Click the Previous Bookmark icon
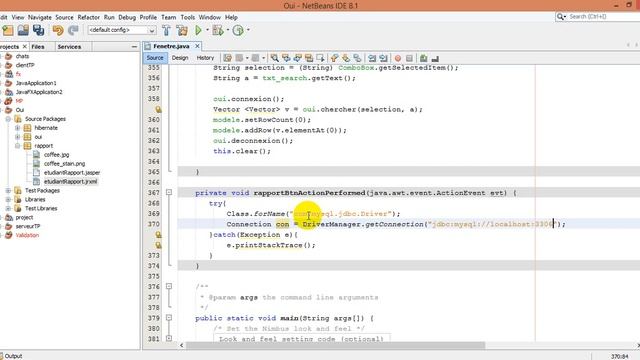The height and width of the screenshot is (360, 640). 335,58
